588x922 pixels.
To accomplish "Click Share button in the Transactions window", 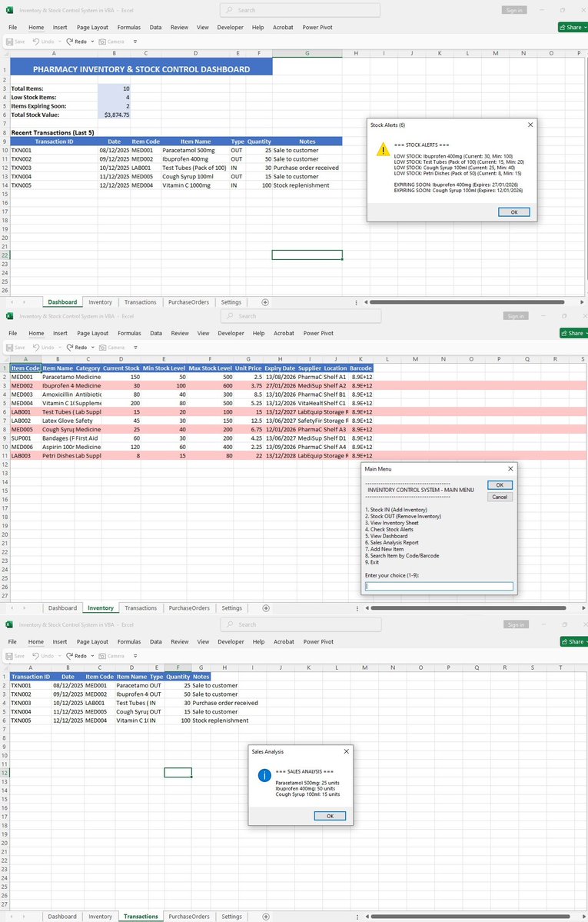I will [x=574, y=641].
